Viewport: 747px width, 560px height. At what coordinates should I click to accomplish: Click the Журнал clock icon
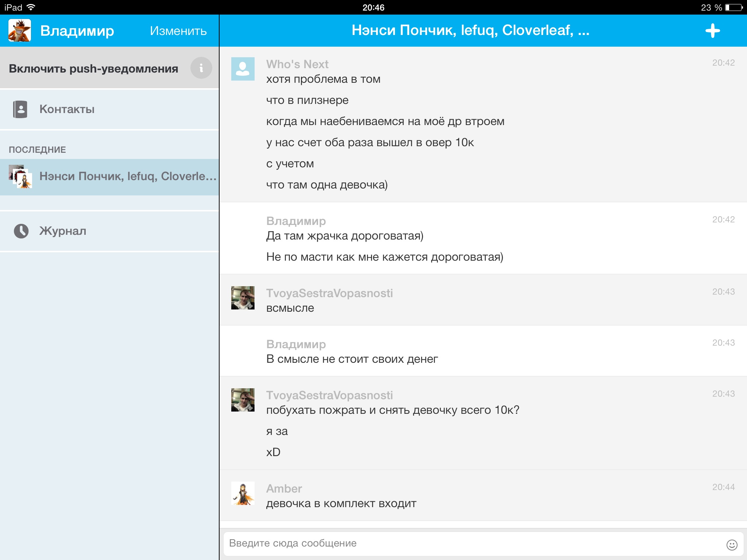pyautogui.click(x=21, y=231)
